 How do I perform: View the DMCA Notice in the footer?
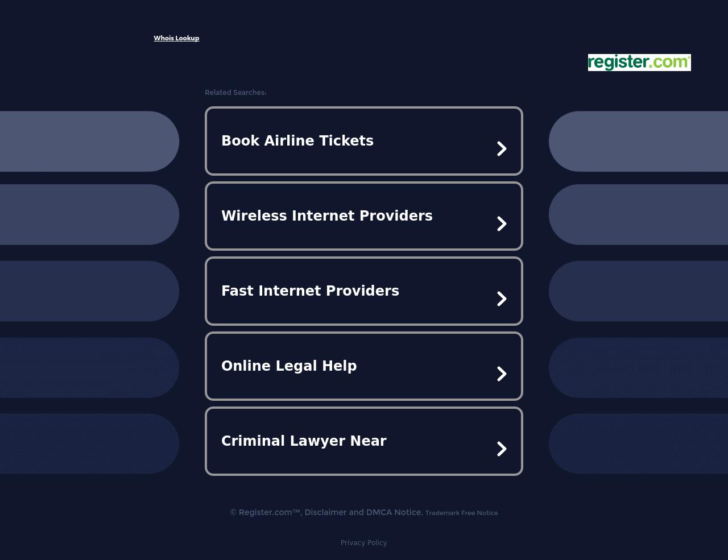[x=394, y=512]
